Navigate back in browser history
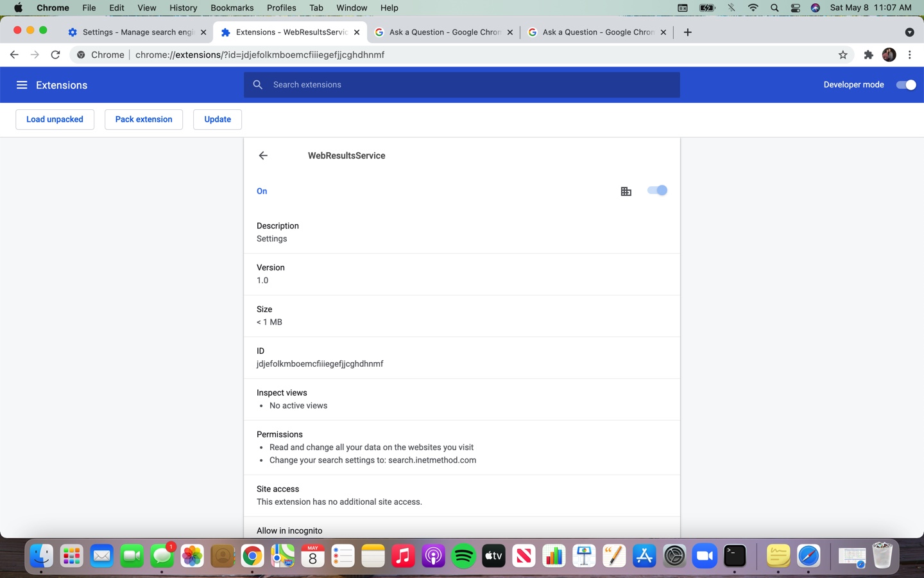Viewport: 924px width, 578px height. click(14, 55)
